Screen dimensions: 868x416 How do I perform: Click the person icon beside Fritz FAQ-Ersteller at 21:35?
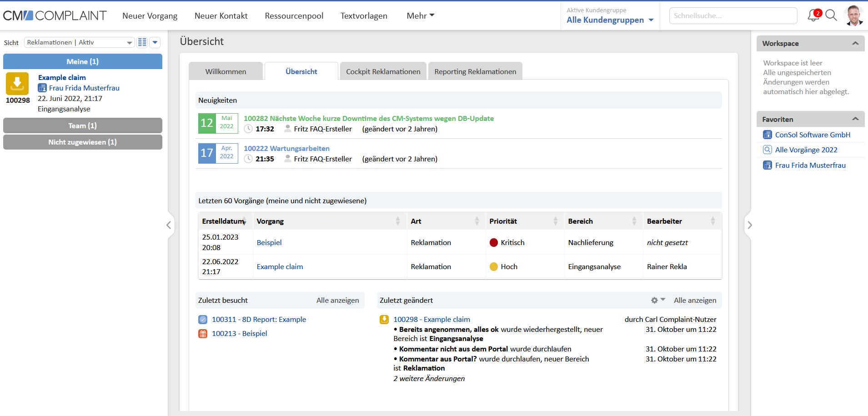[288, 159]
